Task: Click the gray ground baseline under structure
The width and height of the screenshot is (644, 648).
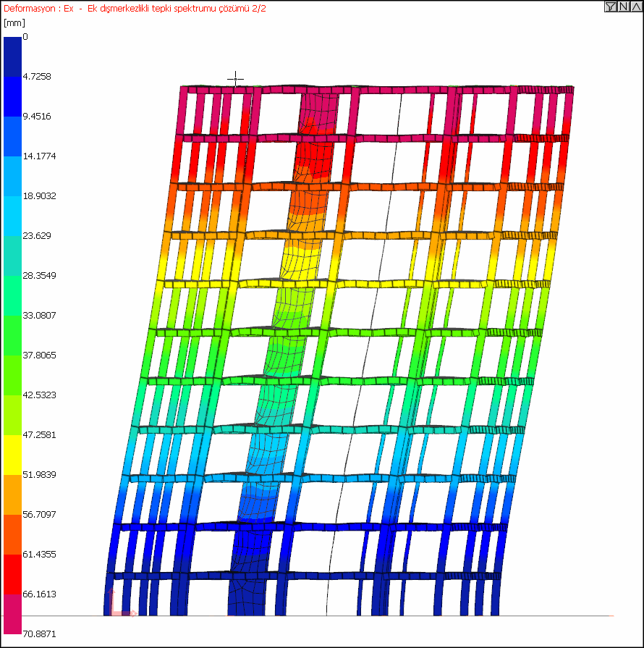Action: point(308,616)
